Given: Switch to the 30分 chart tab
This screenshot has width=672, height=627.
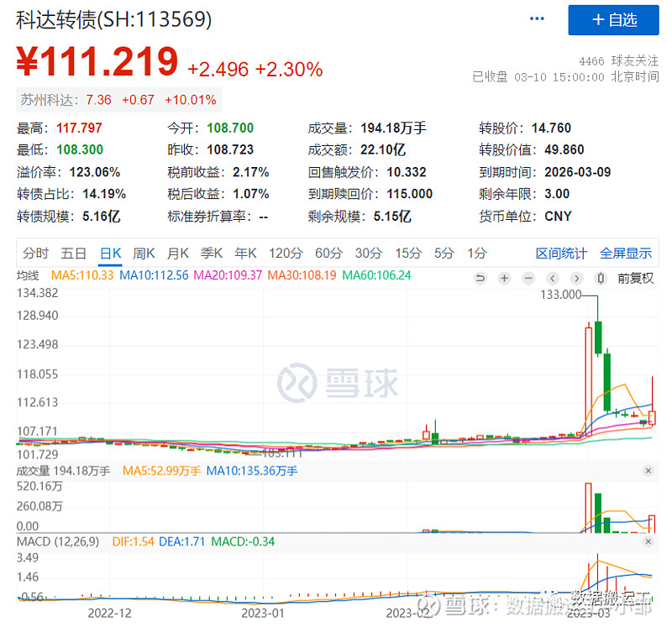Looking at the screenshot, I should pyautogui.click(x=369, y=253).
